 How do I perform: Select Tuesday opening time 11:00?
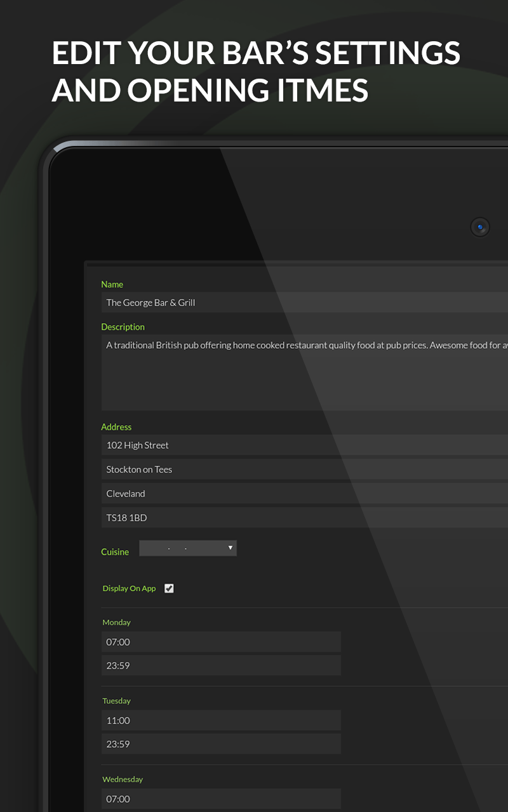tap(221, 721)
